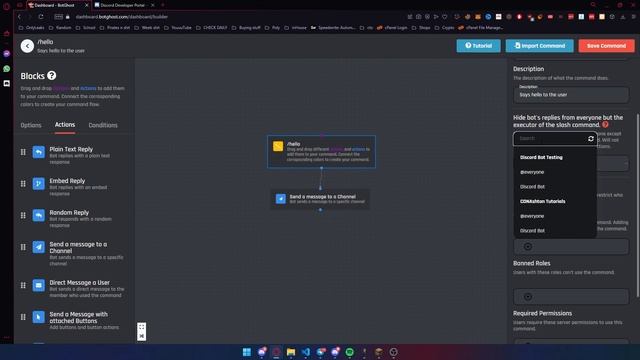
Task: Open the cPanel File Manager bookmark
Action: pos(481,28)
